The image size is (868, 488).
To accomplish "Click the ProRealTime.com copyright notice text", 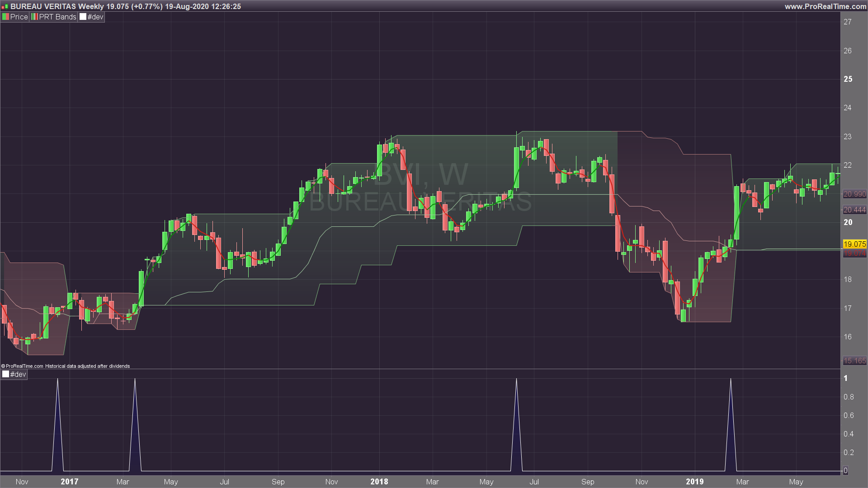I will (66, 366).
